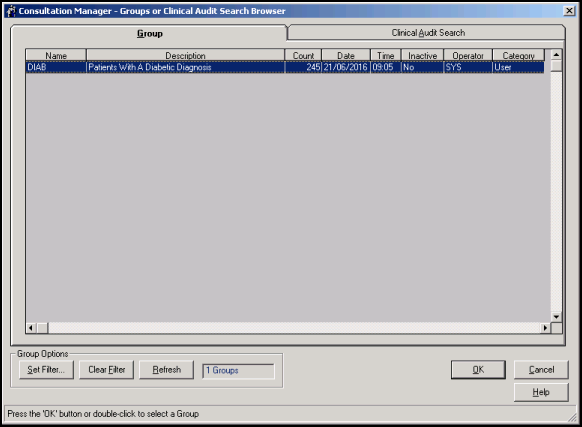582x427 pixels.
Task: Open the Set Filter dialog
Action: pyautogui.click(x=46, y=370)
